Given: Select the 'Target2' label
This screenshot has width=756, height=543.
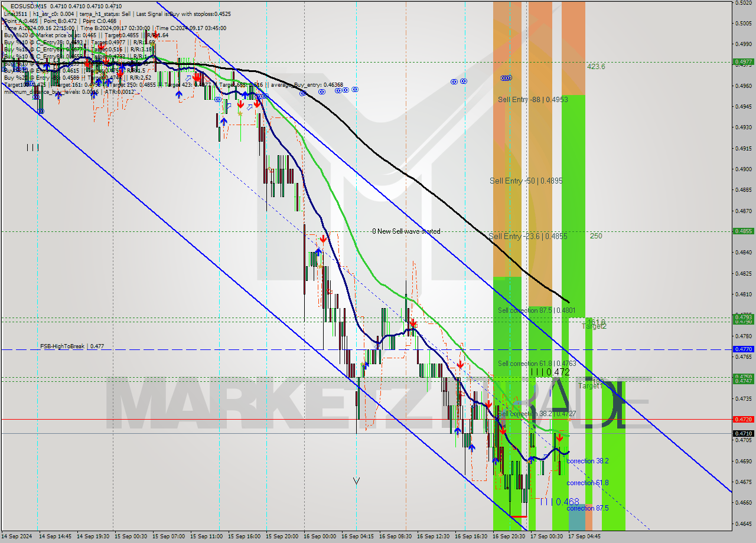Looking at the screenshot, I should (x=594, y=326).
